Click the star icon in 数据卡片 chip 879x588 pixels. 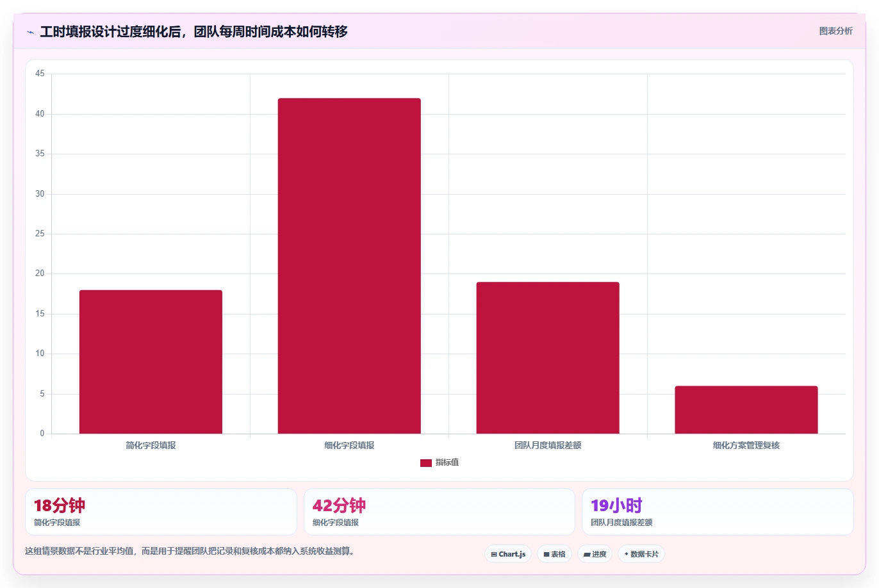[627, 554]
